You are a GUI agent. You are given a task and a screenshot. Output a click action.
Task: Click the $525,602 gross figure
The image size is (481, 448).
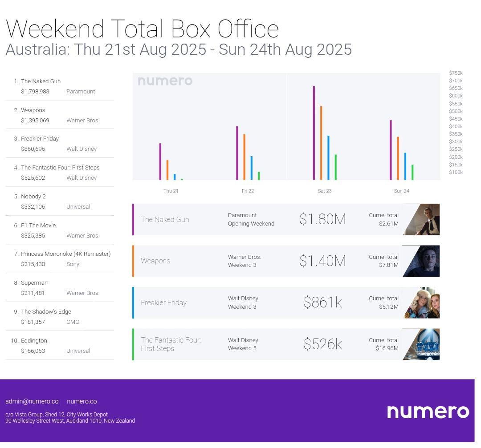(33, 178)
